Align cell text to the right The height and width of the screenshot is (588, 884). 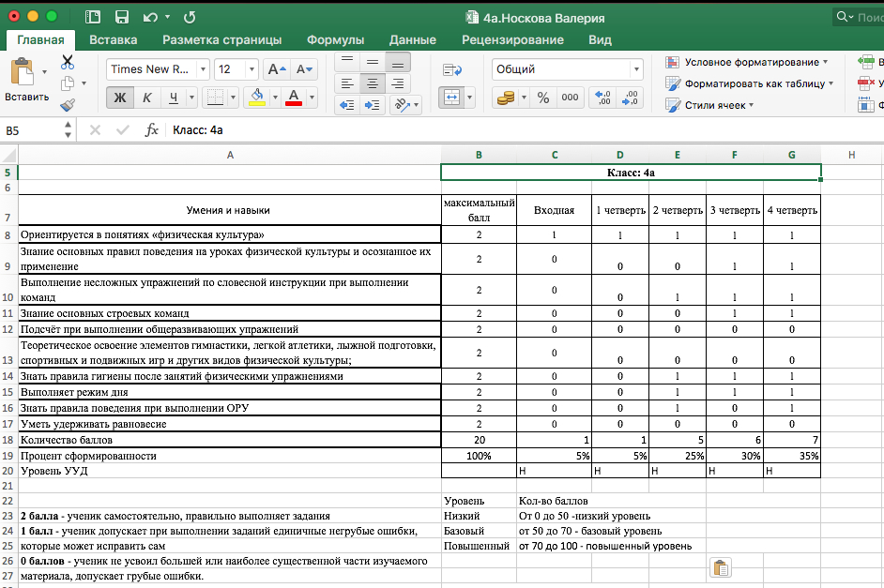(398, 83)
